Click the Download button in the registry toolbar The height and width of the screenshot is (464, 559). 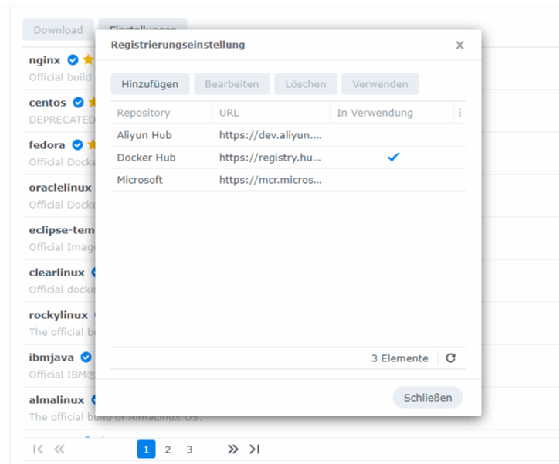[x=58, y=30]
